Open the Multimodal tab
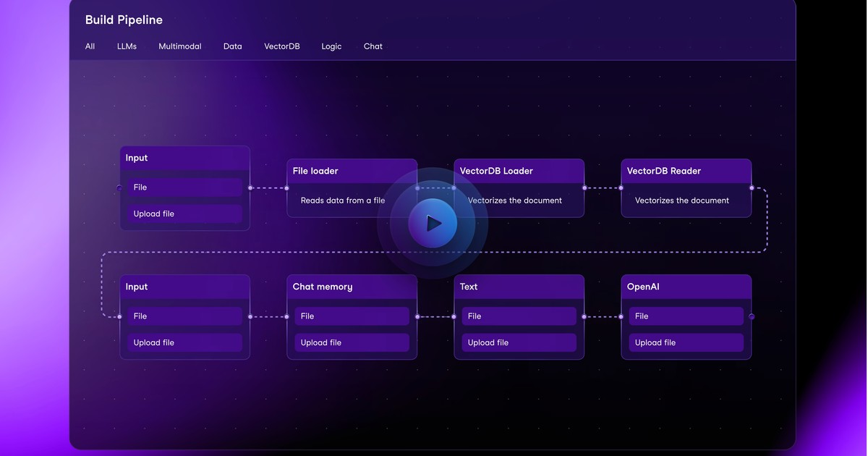 click(180, 46)
